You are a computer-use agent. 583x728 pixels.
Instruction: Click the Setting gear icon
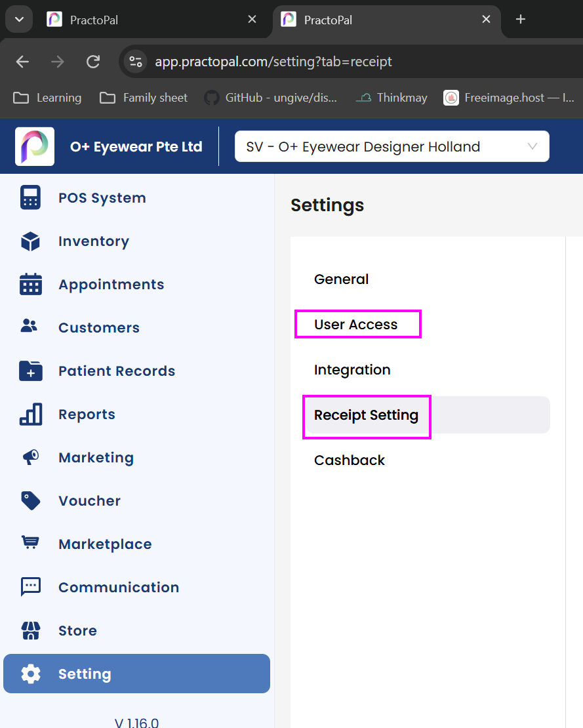click(31, 674)
